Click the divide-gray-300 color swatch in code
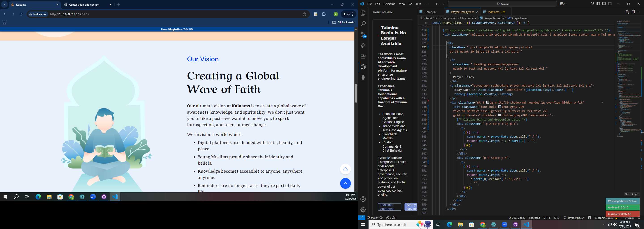The width and height of the screenshot is (644, 229). coord(500,115)
